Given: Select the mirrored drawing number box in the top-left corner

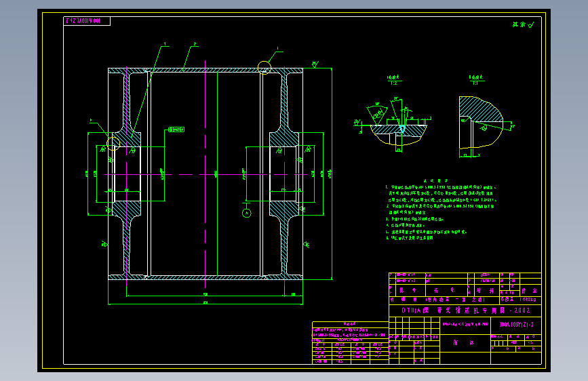Looking at the screenshot, I should point(87,21).
